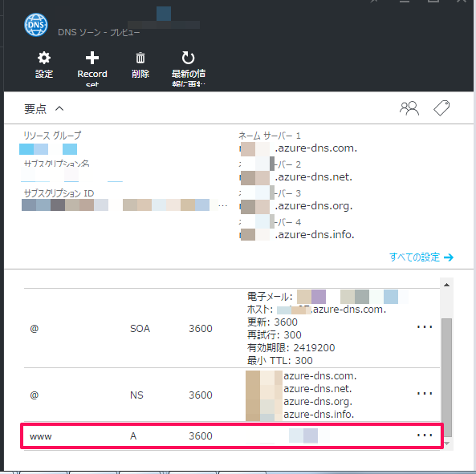Viewport: 476px width, 474px height.
Task: Click the サブスクリプション名 value link
Action: tap(71, 176)
